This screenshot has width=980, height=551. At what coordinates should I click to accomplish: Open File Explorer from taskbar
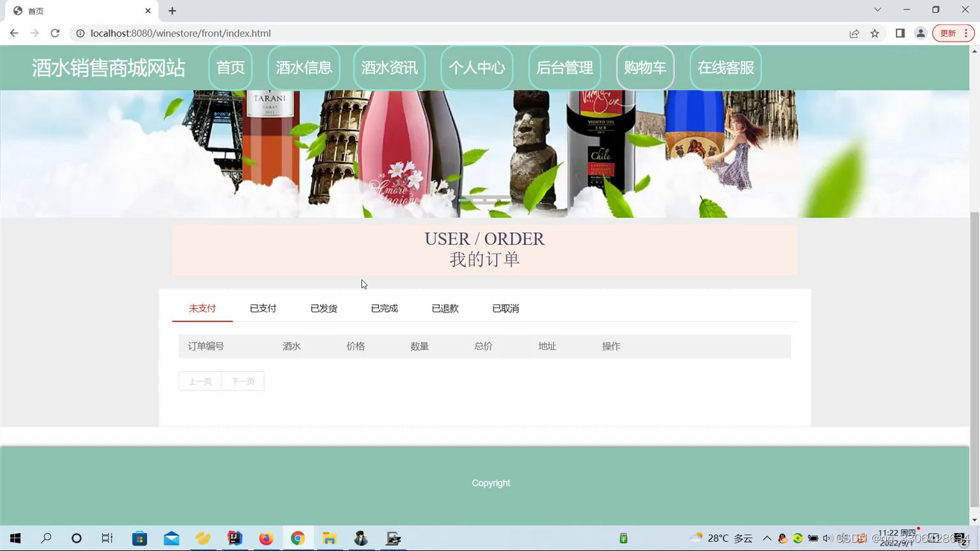(x=329, y=538)
